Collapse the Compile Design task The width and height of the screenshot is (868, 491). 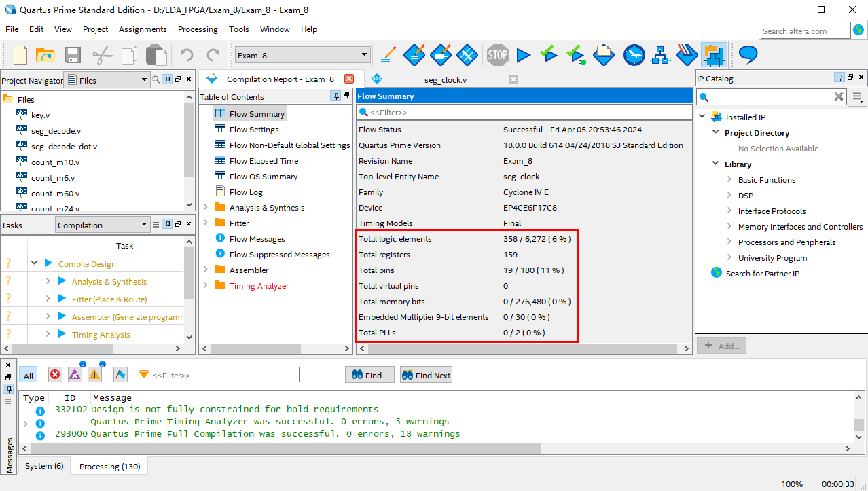pyautogui.click(x=34, y=263)
